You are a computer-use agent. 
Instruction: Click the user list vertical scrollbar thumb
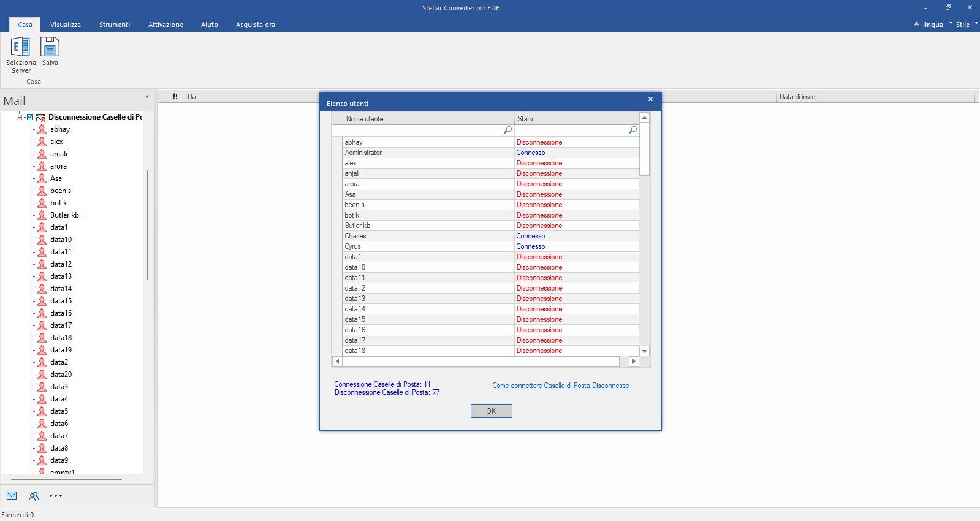click(x=644, y=149)
